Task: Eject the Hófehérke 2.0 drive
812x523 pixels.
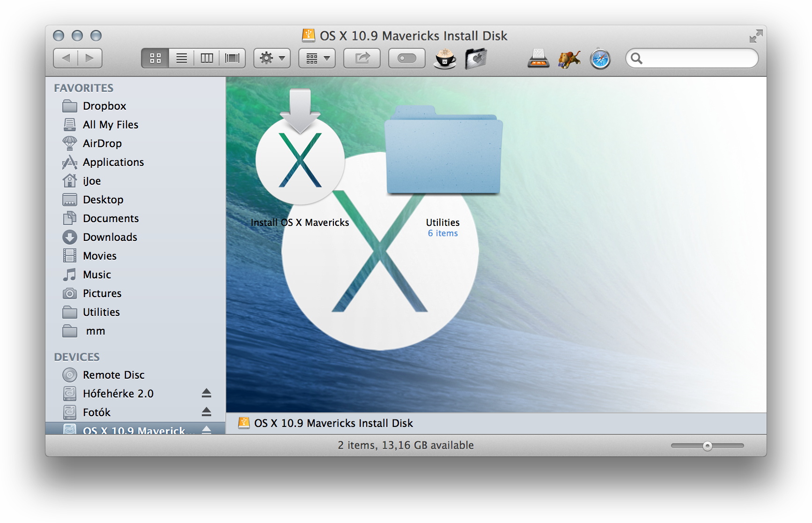Action: [x=207, y=393]
